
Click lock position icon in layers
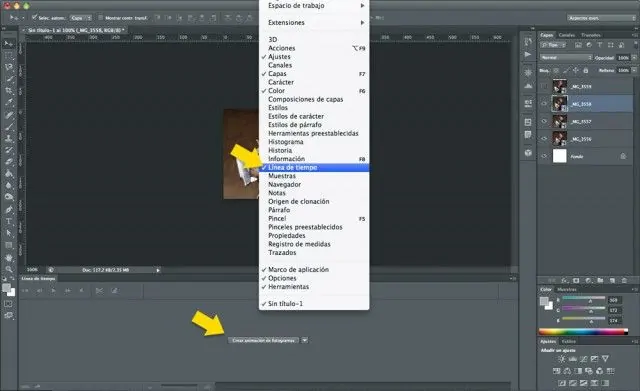pyautogui.click(x=576, y=71)
